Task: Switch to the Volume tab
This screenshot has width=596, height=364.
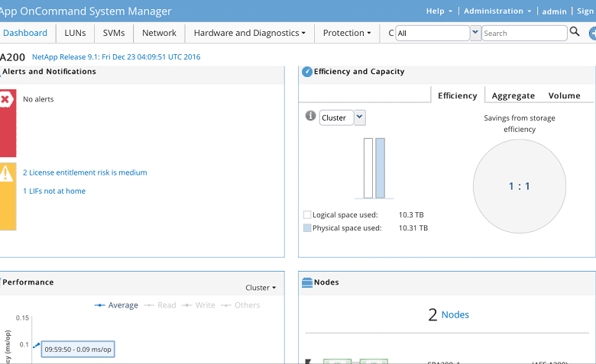Action: (564, 95)
